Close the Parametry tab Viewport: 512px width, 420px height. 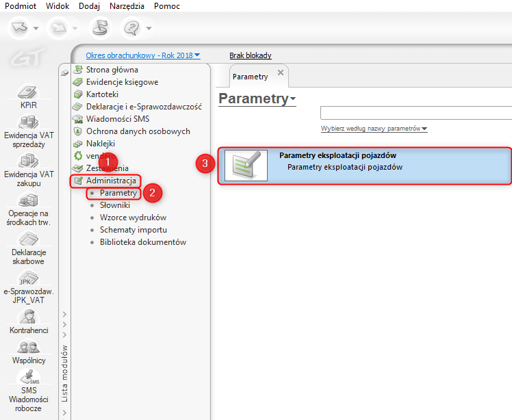[x=281, y=73]
